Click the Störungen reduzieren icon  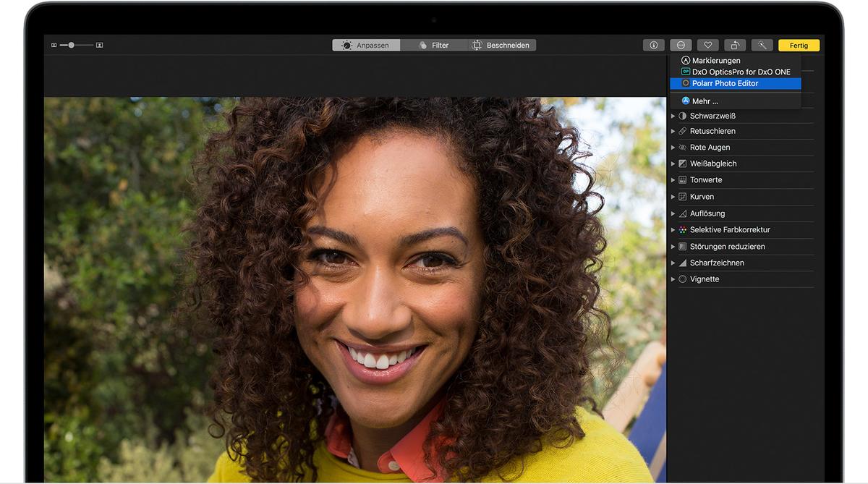coord(682,246)
